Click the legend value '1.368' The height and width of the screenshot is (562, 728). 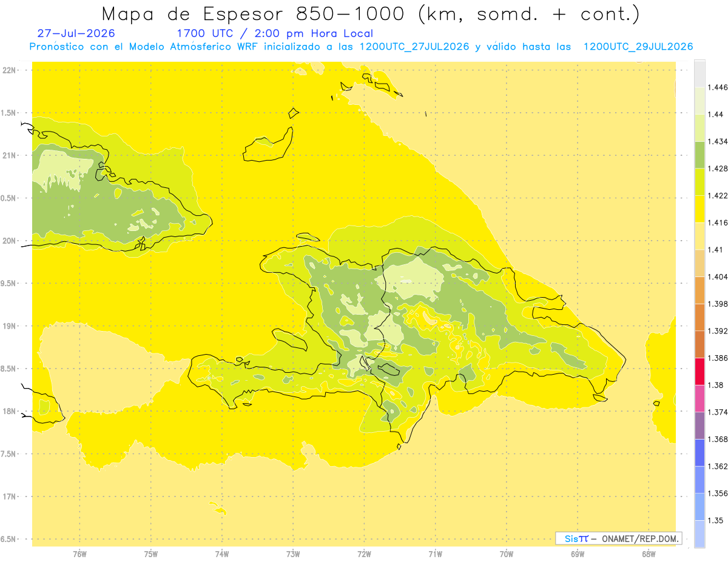point(718,439)
